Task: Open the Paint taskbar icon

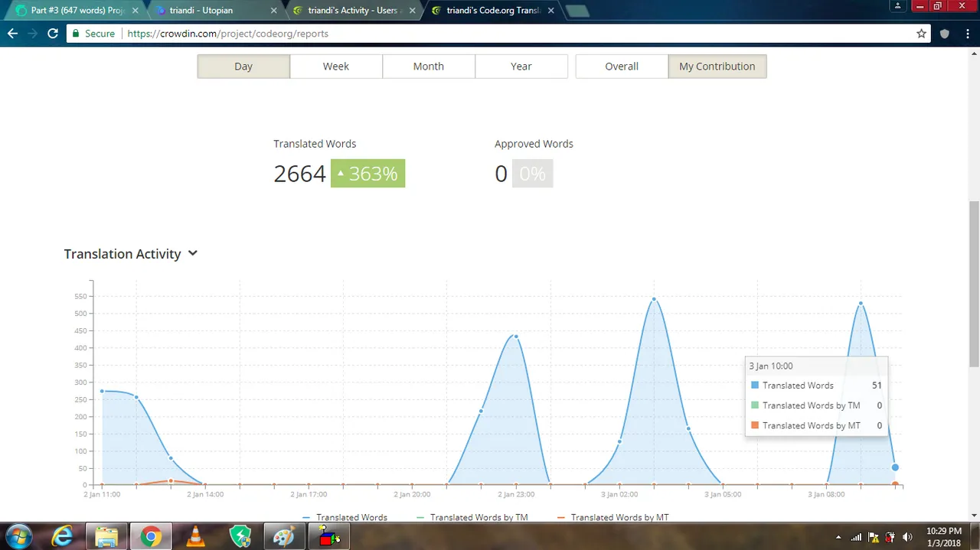Action: [284, 536]
